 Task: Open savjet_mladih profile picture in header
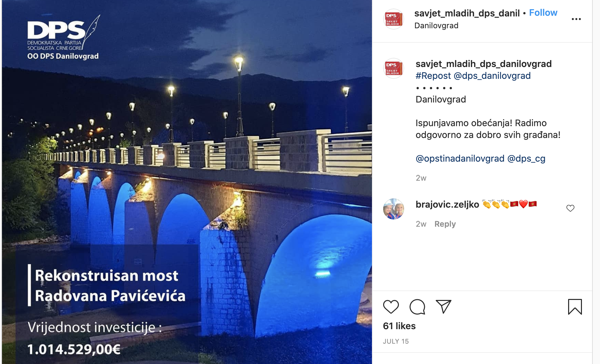pyautogui.click(x=393, y=19)
